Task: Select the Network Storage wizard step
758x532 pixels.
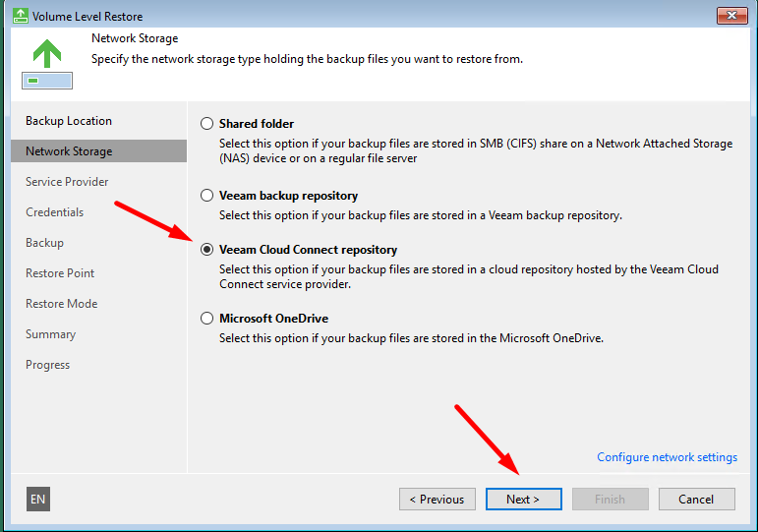Action: tap(98, 151)
